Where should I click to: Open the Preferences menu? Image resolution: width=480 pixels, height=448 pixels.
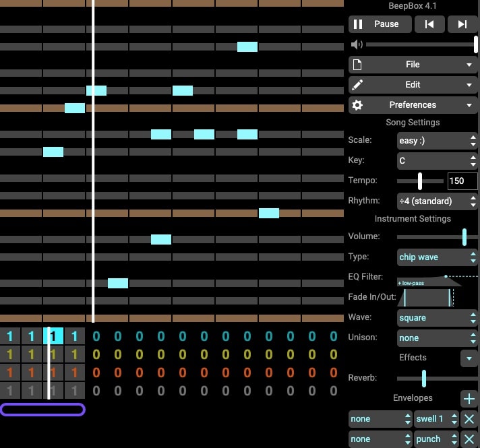(413, 105)
